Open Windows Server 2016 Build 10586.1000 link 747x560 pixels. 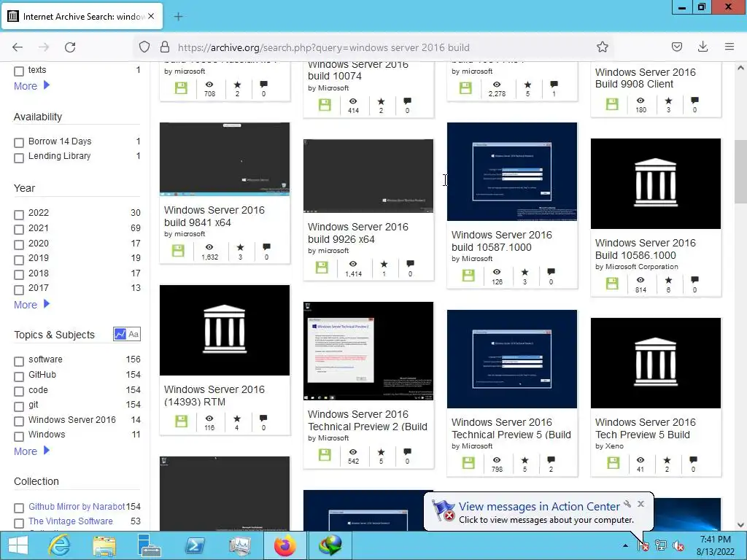pyautogui.click(x=645, y=249)
